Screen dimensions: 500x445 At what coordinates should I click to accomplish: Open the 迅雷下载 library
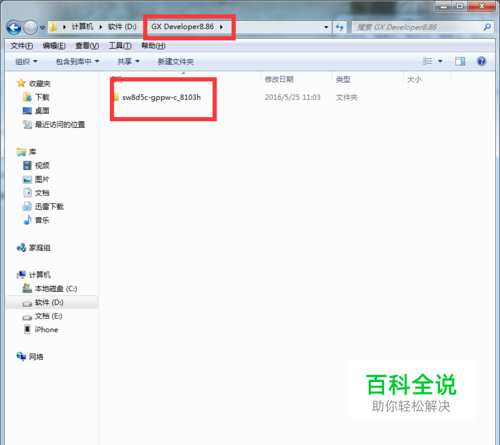coord(49,207)
